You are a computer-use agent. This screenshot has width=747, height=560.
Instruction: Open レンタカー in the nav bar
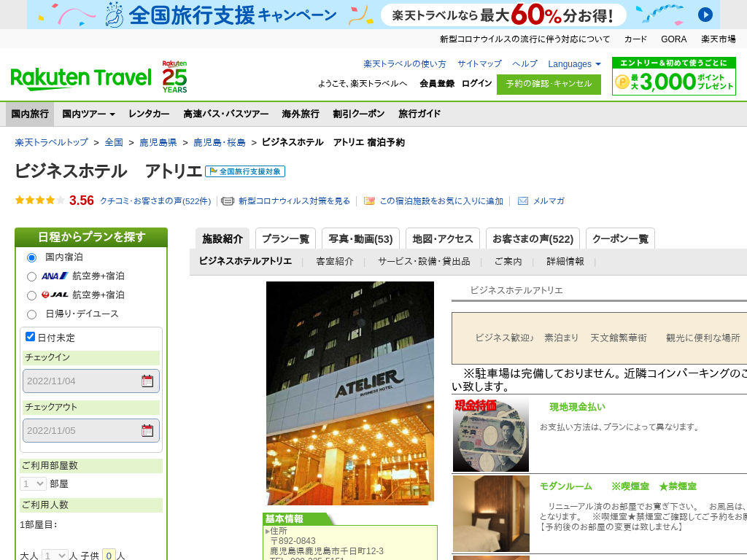[149, 114]
